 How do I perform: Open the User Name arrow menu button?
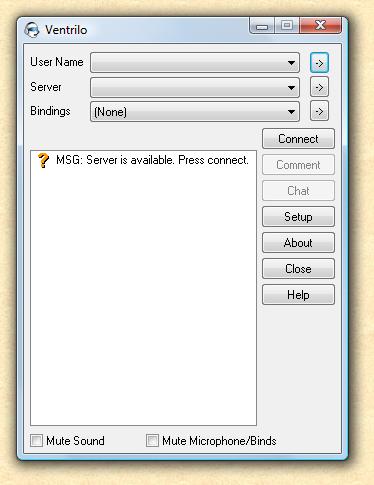(319, 63)
